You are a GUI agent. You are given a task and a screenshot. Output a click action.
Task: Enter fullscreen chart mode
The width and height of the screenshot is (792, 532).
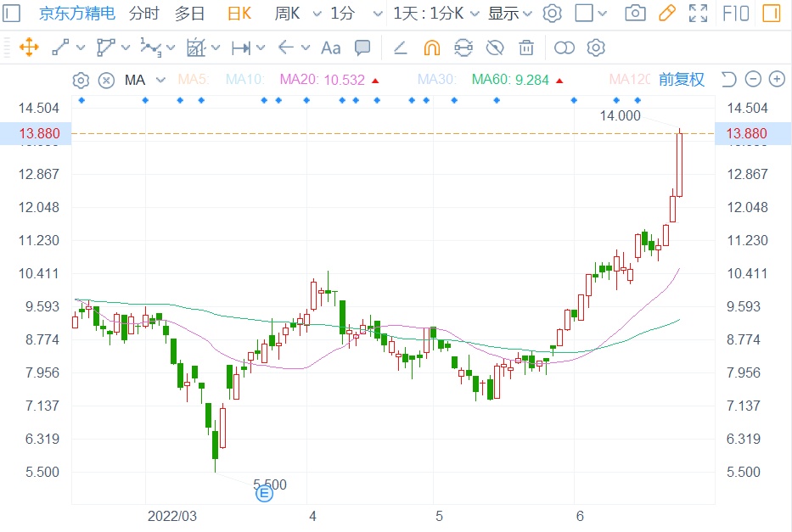click(698, 14)
